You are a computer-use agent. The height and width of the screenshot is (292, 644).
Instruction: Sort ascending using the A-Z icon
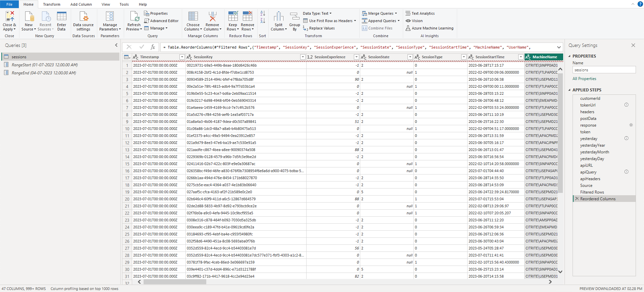pos(263,13)
